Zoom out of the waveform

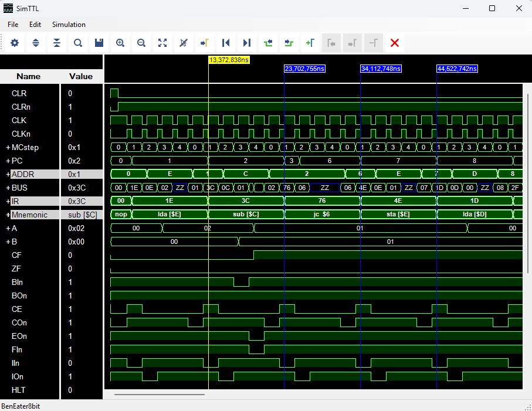coord(141,43)
